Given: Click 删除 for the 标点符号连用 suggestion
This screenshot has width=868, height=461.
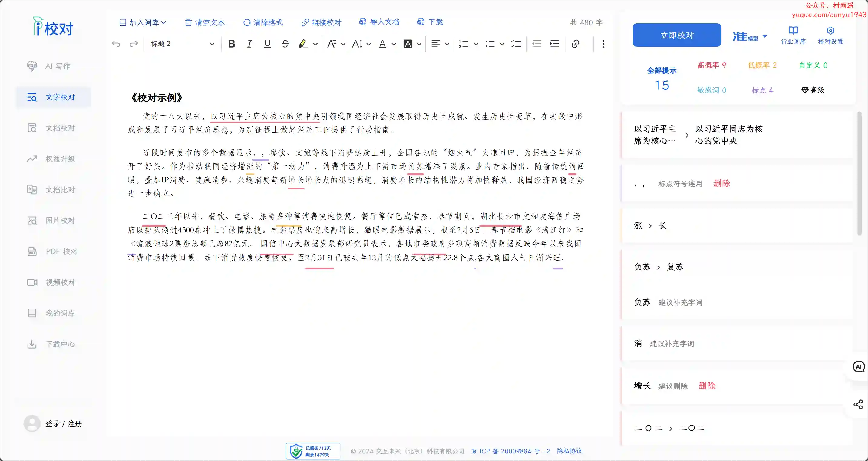Looking at the screenshot, I should click(721, 183).
